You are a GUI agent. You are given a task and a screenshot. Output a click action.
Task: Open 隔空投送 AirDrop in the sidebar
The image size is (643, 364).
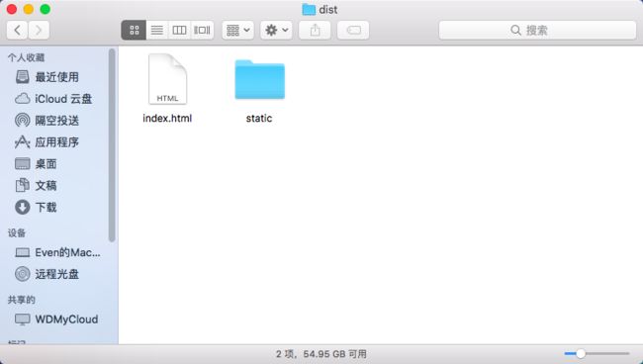[x=57, y=121]
